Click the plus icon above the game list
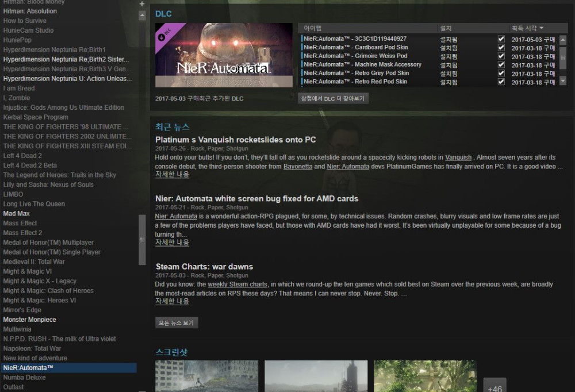This screenshot has width=575, height=392. tap(142, 4)
